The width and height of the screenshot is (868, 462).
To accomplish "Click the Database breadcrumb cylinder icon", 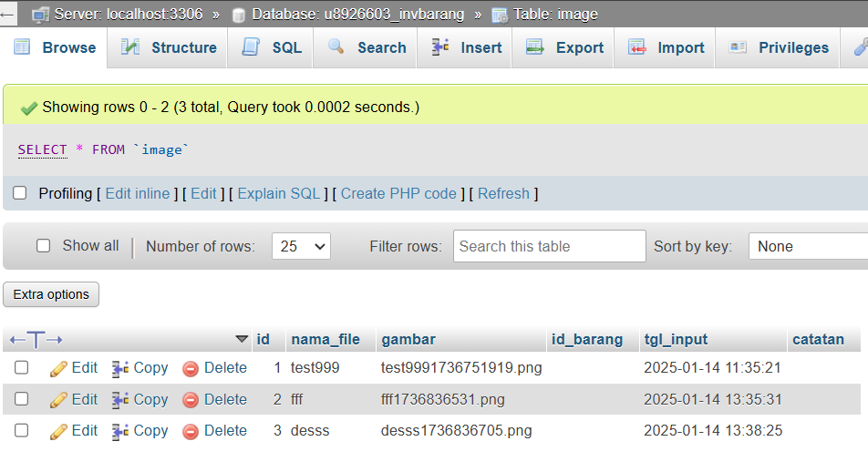I will (239, 15).
